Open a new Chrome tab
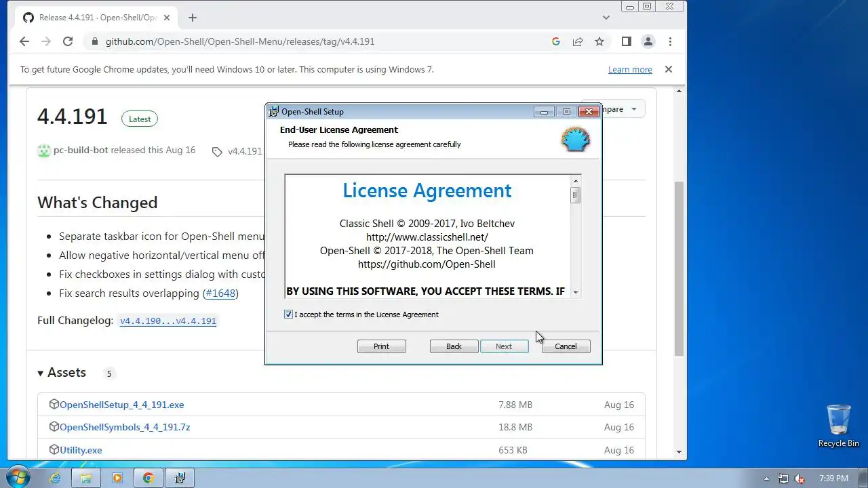Image resolution: width=868 pixels, height=488 pixels. click(193, 18)
